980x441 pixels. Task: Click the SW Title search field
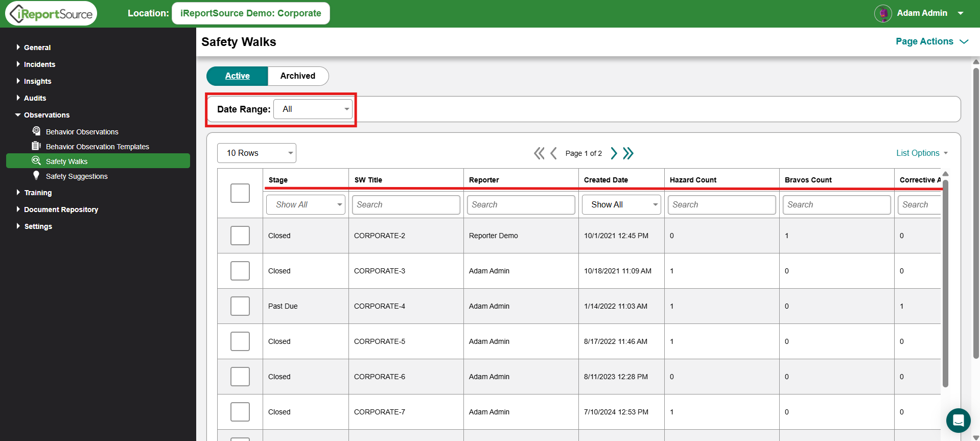[x=406, y=205]
